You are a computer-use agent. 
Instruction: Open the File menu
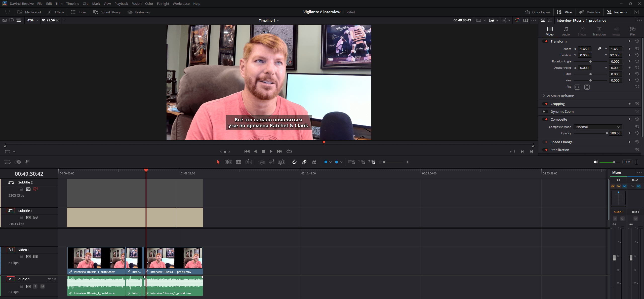40,4
